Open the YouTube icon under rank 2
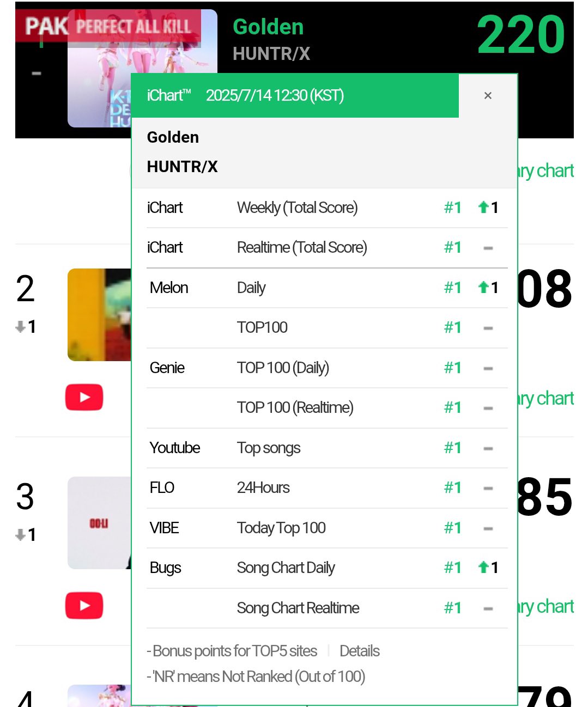 (x=84, y=397)
